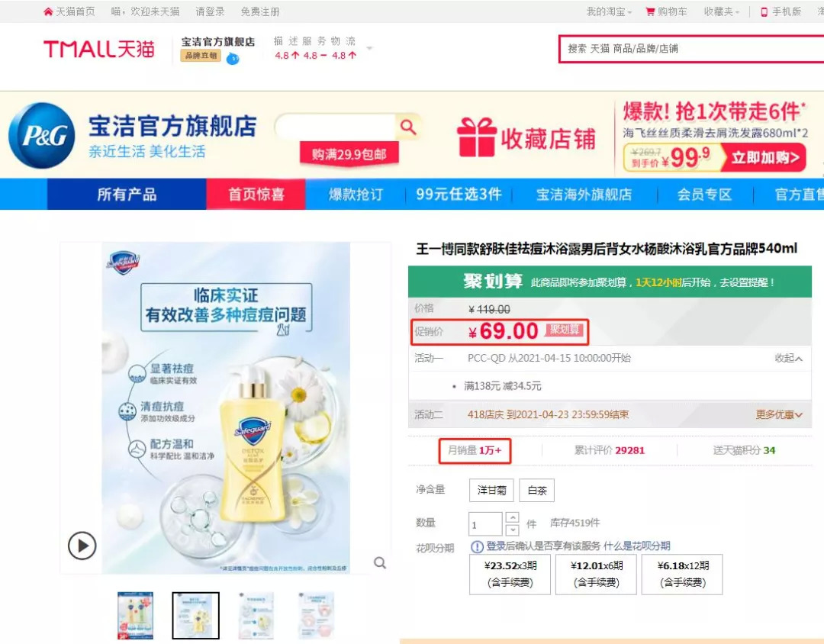This screenshot has height=644, width=824.
Task: Expand the 我的淘宝 dropdown
Action: click(609, 11)
